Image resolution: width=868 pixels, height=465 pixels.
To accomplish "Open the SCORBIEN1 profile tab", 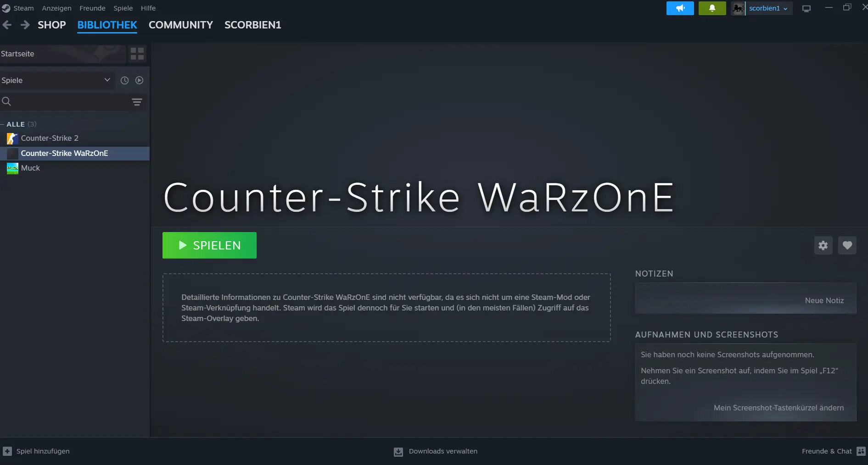I will 253,25.
